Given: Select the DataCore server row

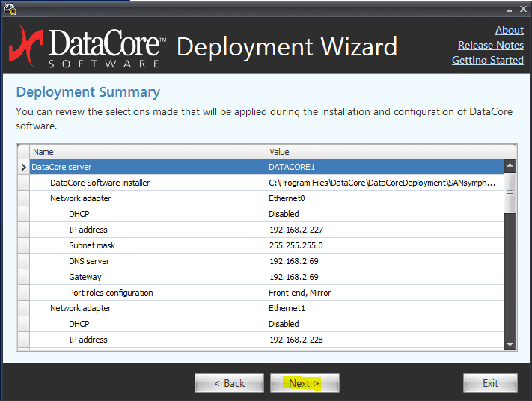Looking at the screenshot, I should [x=147, y=167].
